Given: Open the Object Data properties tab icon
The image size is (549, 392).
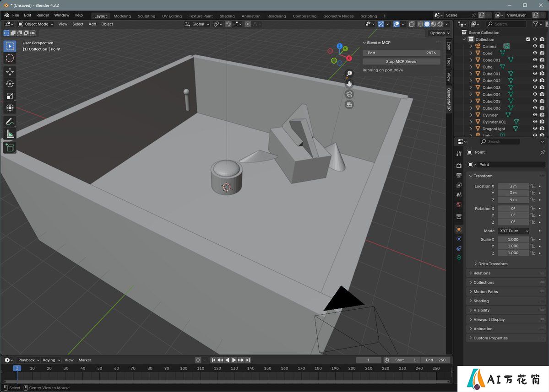Looking at the screenshot, I should tap(459, 258).
